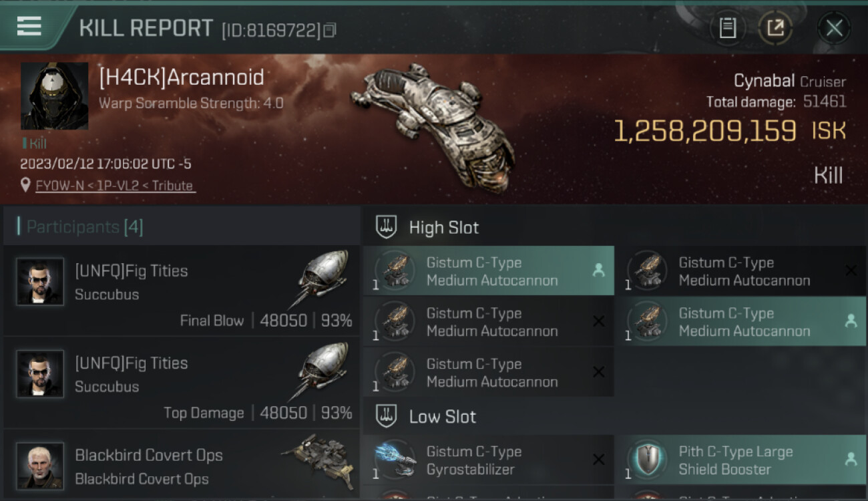Click the X mark on the Gyrostabilizer row
The width and height of the screenshot is (868, 501).
coord(598,460)
